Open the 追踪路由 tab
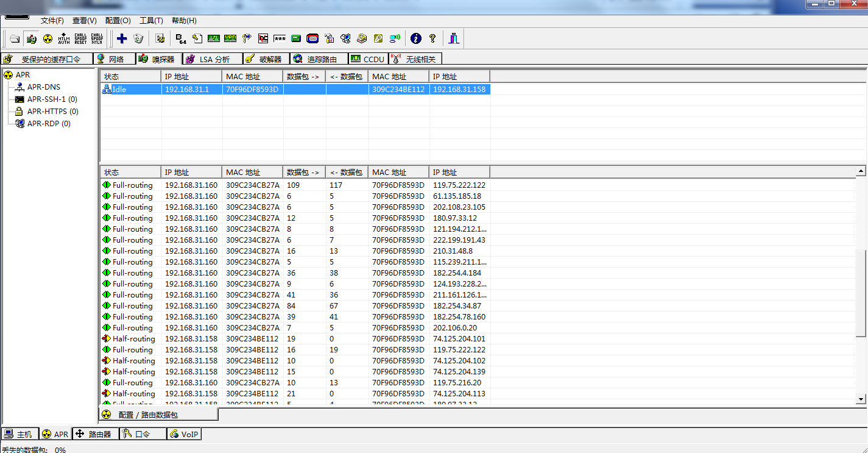The width and height of the screenshot is (868, 453). [x=319, y=59]
